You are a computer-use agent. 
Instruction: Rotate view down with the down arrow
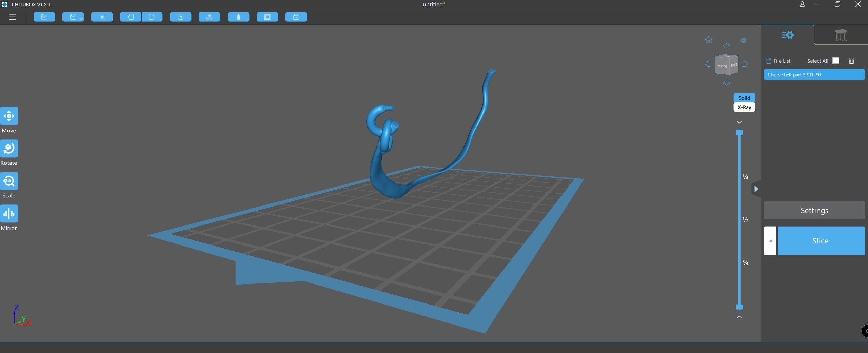pos(726,83)
